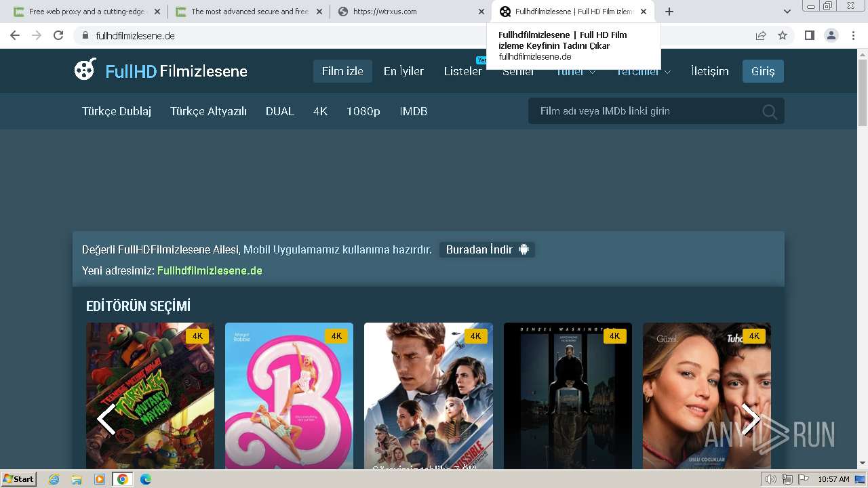Select the 4K filter in the sub navigation

pos(320,111)
